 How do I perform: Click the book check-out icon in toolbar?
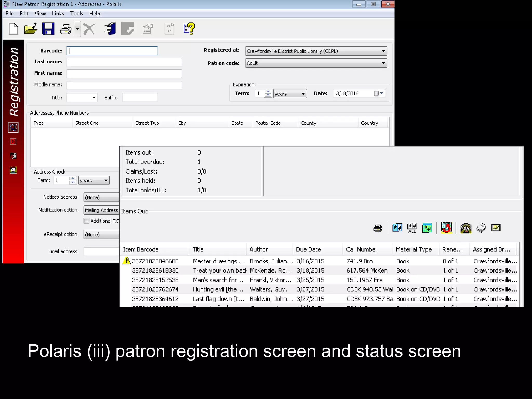(110, 29)
